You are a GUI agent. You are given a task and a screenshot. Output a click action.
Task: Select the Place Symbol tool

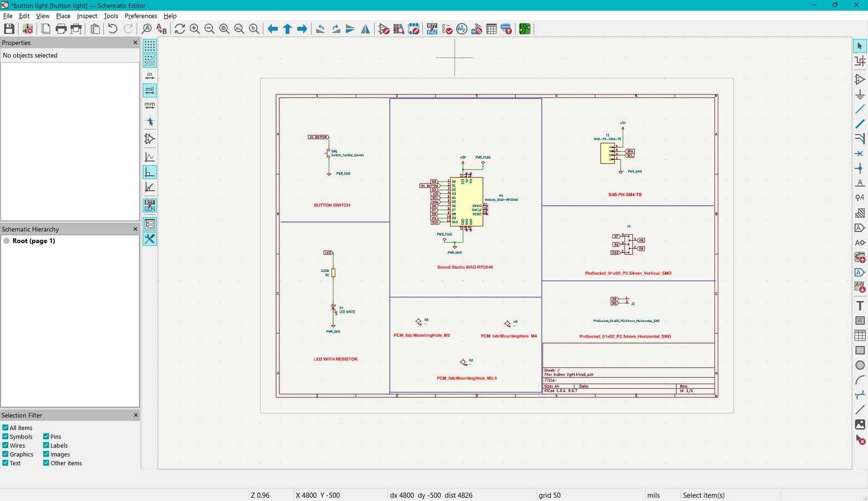click(x=860, y=79)
